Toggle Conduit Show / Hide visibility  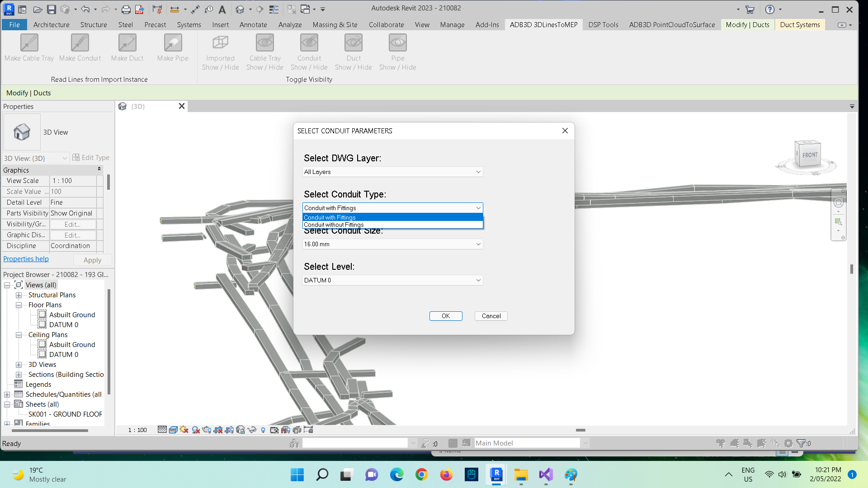click(309, 43)
